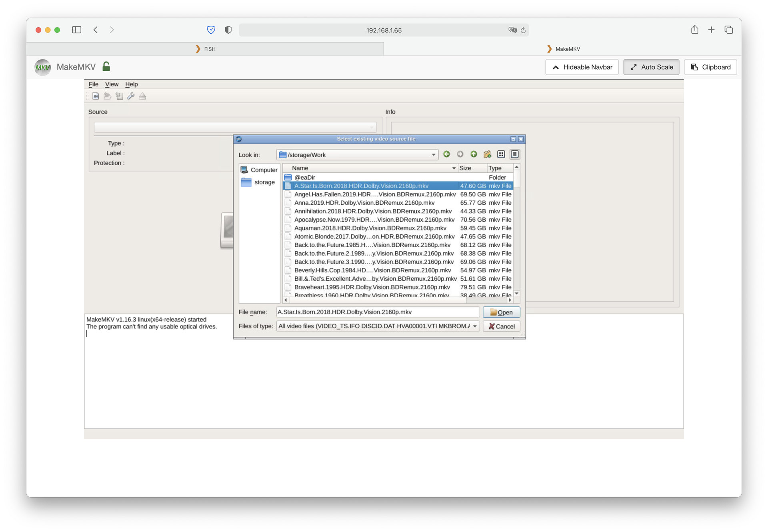Image resolution: width=768 pixels, height=532 pixels.
Task: Create a new folder in the file dialog
Action: coord(487,154)
